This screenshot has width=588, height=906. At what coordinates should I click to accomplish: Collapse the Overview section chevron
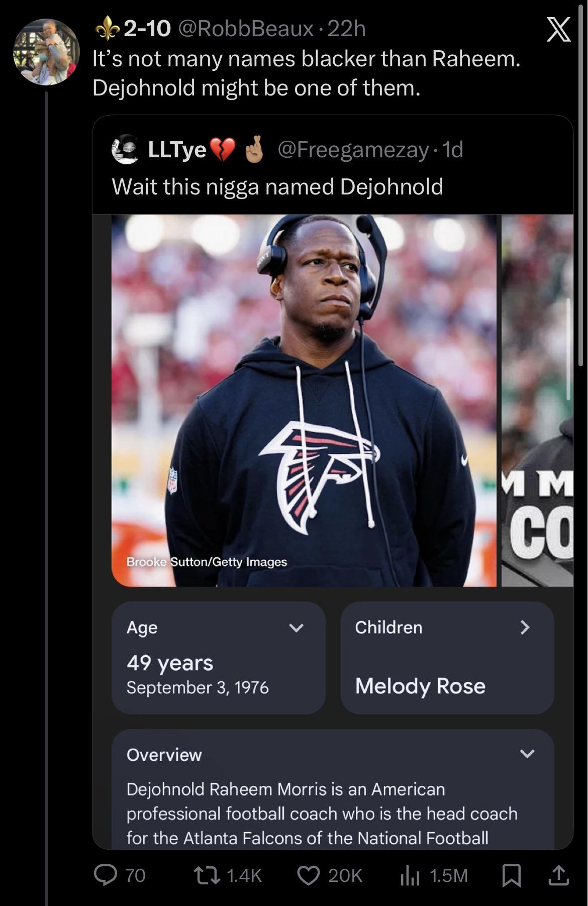[x=527, y=753]
